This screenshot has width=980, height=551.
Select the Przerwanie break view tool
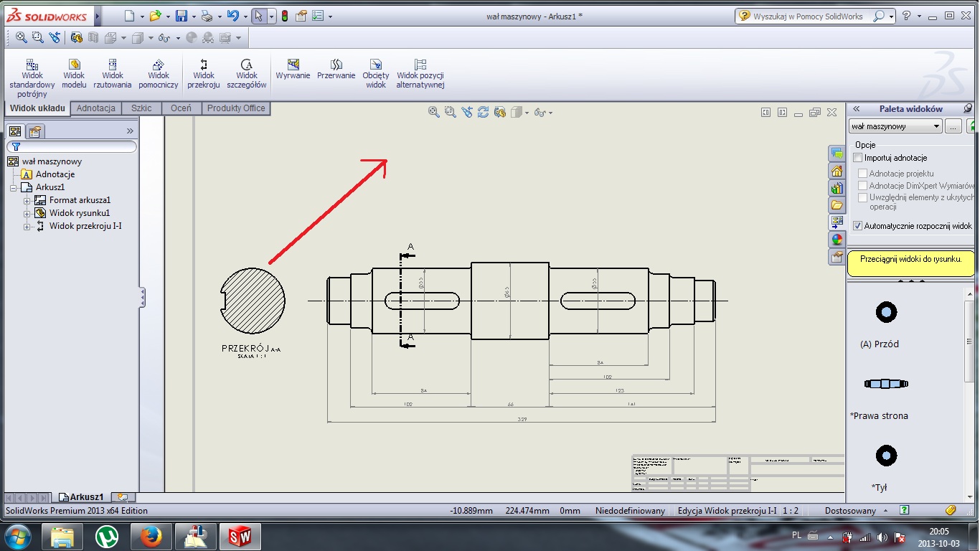point(336,70)
